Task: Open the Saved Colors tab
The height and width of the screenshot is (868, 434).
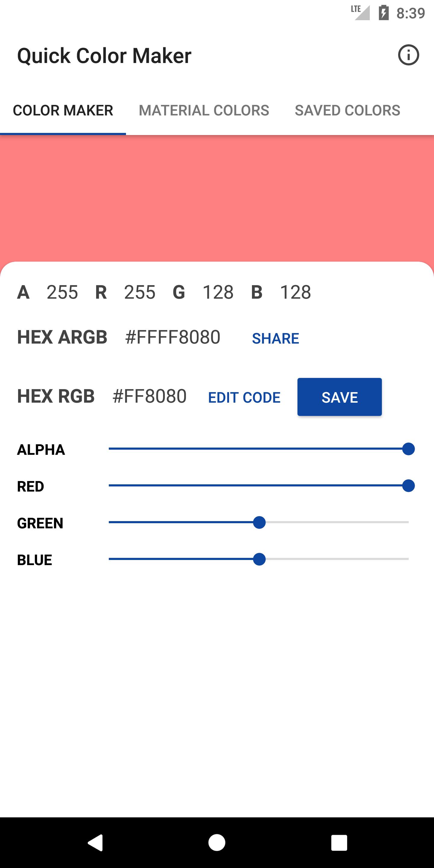Action: [348, 111]
